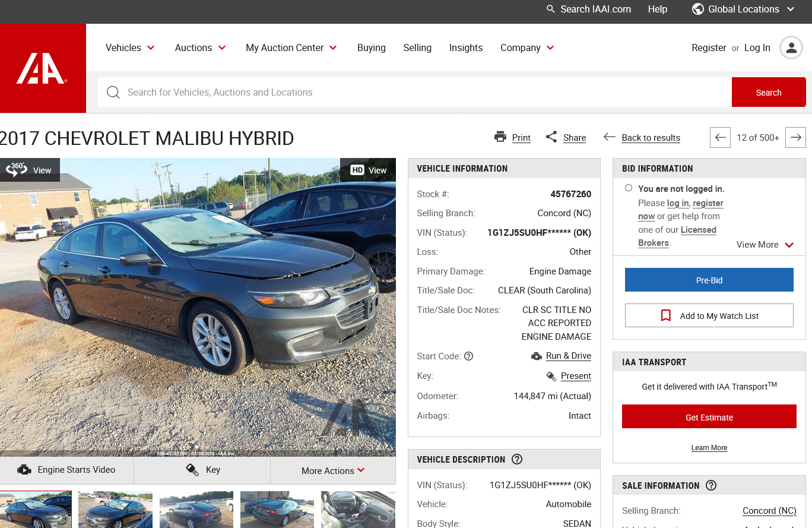This screenshot has width=812, height=528.
Task: Click the magnifier icon in the vehicle search bar
Action: (x=113, y=92)
